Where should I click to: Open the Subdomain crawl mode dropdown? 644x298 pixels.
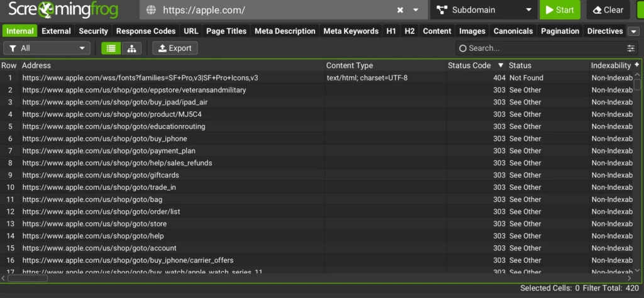[484, 10]
